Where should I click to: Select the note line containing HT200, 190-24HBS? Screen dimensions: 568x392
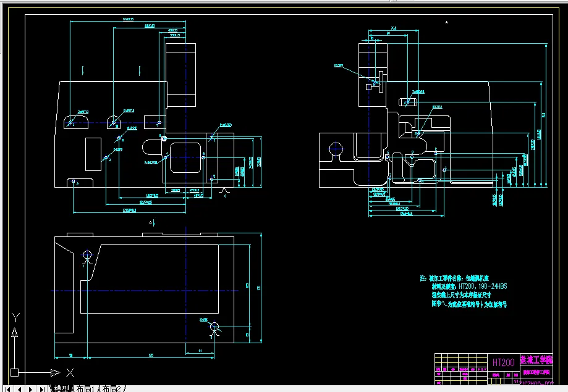pyautogui.click(x=470, y=286)
